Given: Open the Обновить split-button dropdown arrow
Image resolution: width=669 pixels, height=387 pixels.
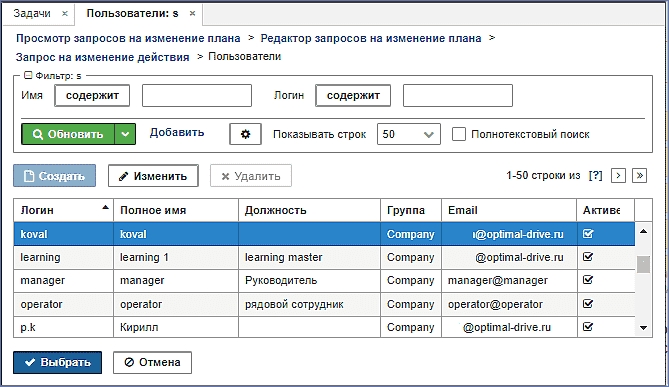Looking at the screenshot, I should click(125, 134).
